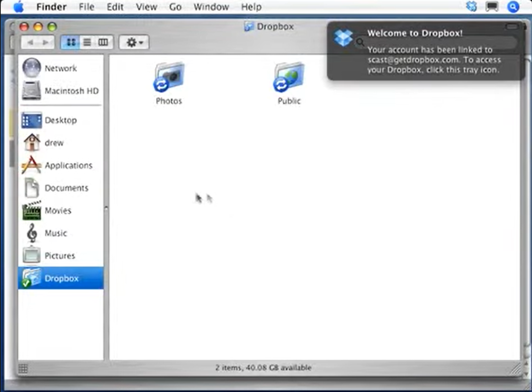Open the File menu

[x=86, y=7]
